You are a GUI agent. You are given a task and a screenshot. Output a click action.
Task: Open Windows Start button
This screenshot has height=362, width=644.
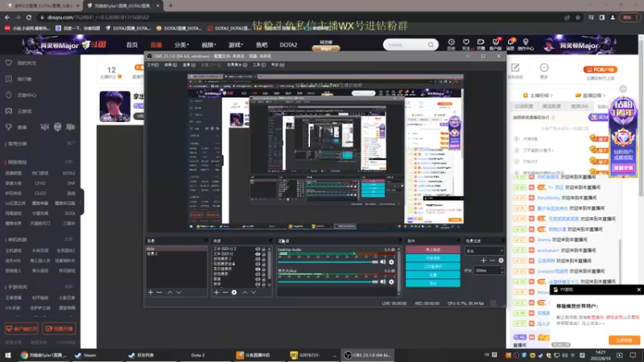click(8, 356)
